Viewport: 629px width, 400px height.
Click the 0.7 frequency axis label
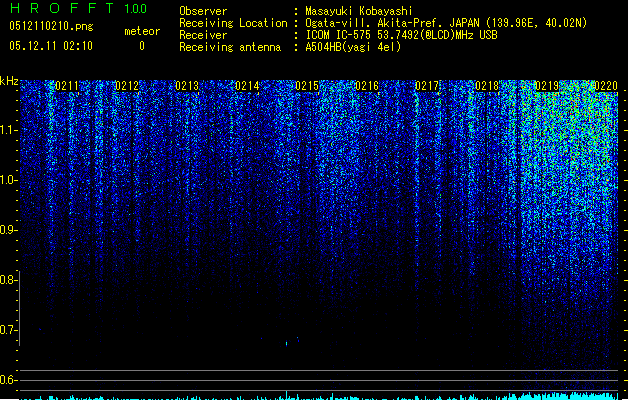tap(8, 330)
